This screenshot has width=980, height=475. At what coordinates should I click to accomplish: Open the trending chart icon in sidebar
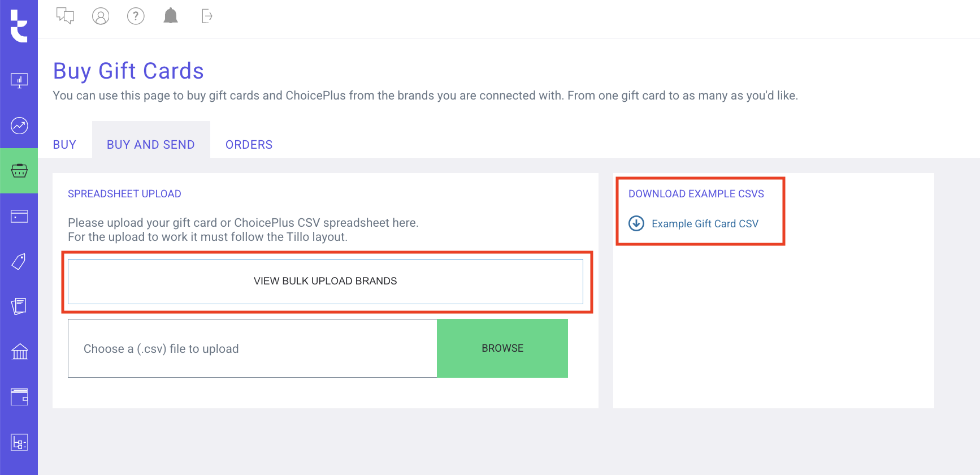point(19,126)
